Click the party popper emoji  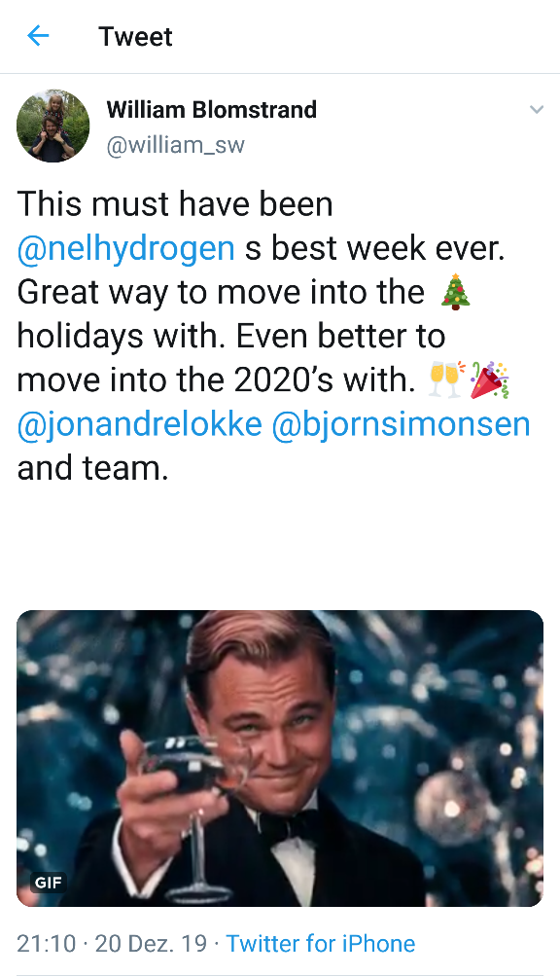(492, 380)
